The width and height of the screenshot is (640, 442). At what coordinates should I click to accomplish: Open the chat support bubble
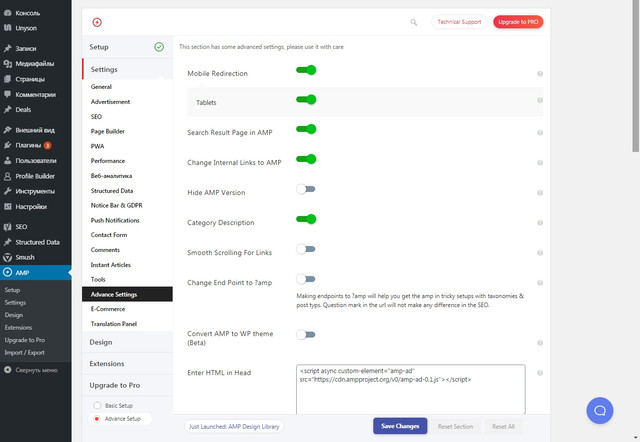point(600,411)
